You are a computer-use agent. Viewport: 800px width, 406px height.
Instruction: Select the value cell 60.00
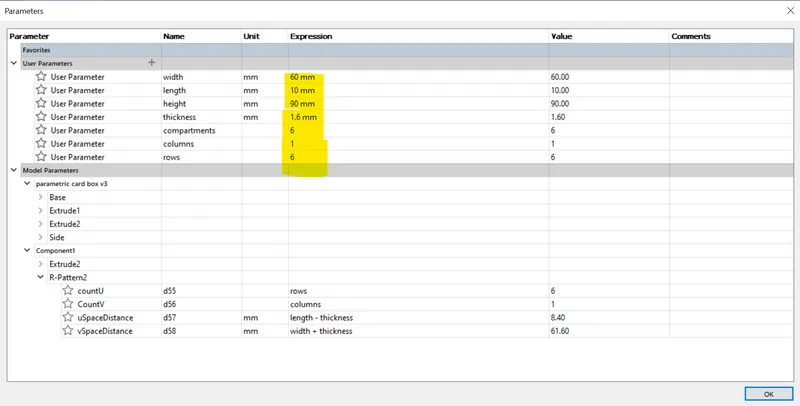tap(609, 77)
